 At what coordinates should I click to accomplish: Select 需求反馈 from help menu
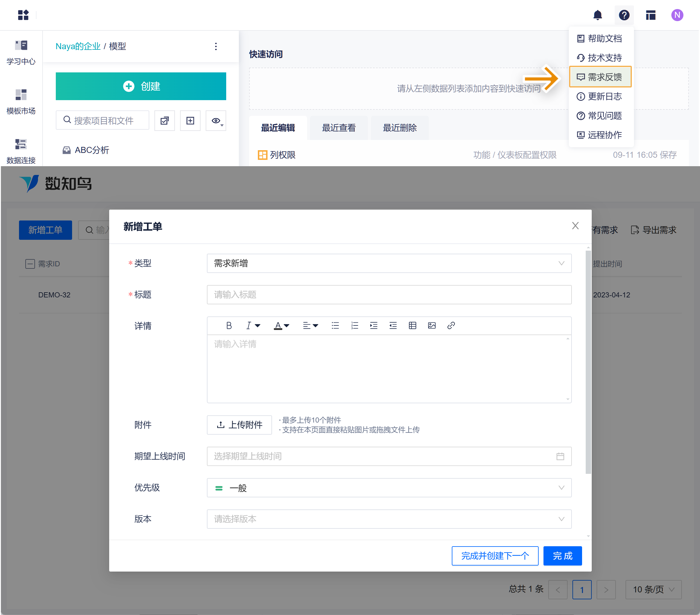(600, 77)
